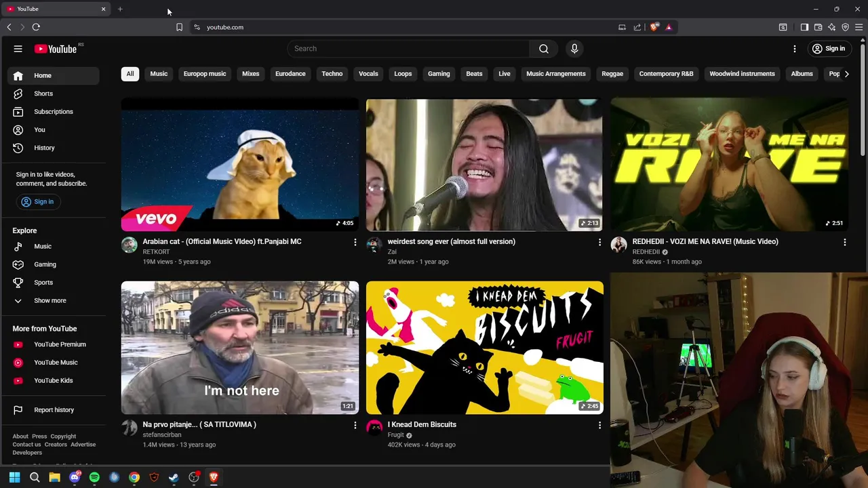Open new browser tab with plus
The image size is (868, 488).
point(120,9)
